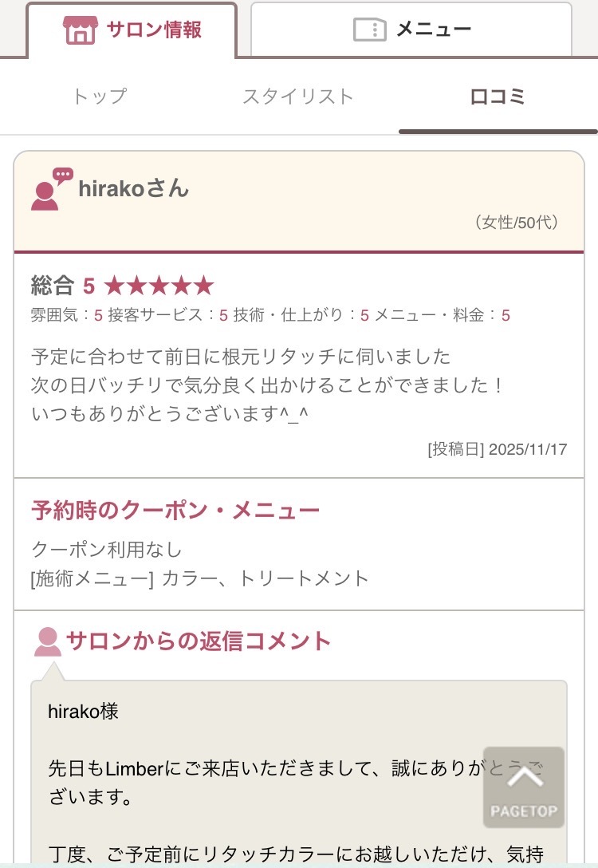Screen dimensions: 598x868
Task: Click the five-star rating icons
Action: tap(159, 286)
